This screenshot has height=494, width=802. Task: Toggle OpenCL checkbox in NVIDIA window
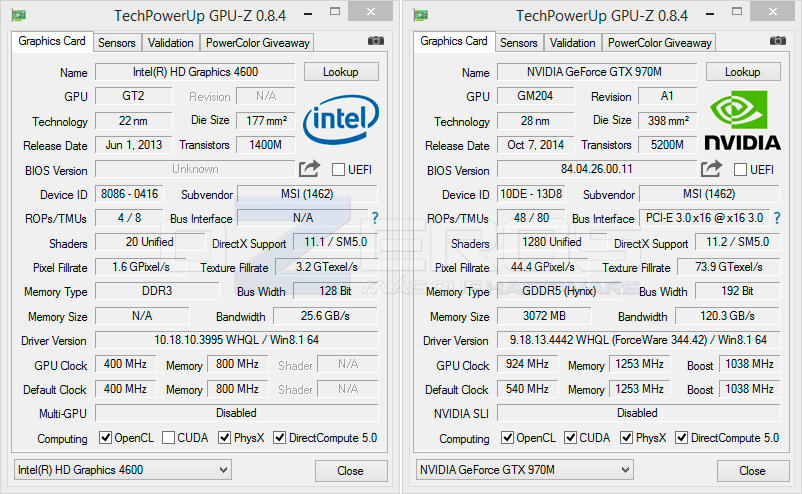(507, 438)
